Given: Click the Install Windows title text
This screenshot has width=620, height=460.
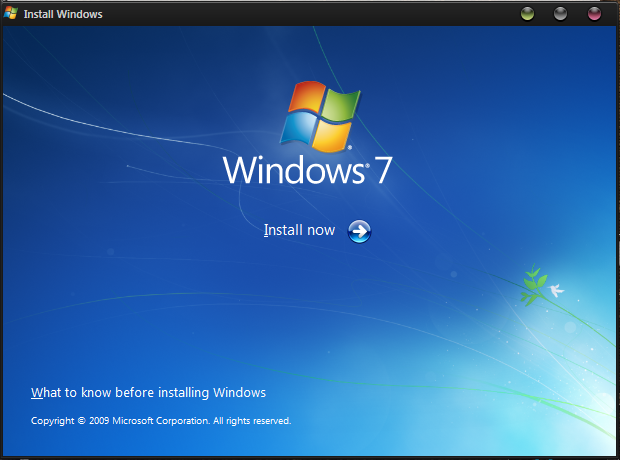Looking at the screenshot, I should pyautogui.click(x=63, y=14).
